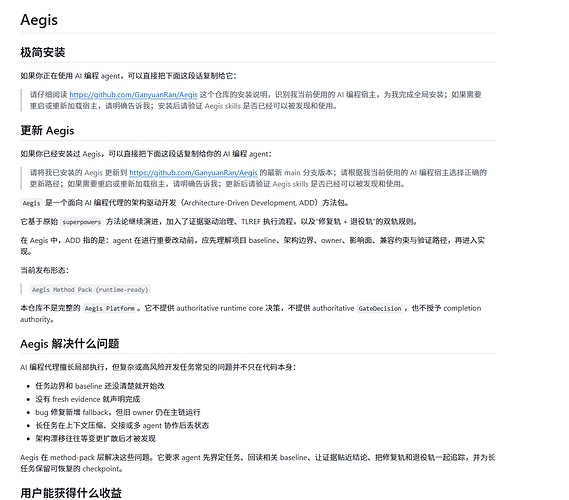Click the '极简安装' section heading
Viewport: 569px width, 500px height.
42,52
